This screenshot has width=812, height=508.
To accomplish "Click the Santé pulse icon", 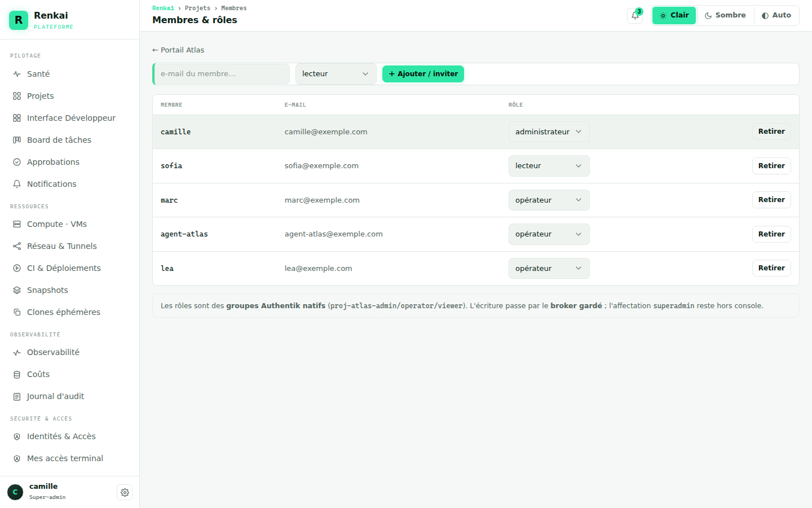I will (17, 74).
